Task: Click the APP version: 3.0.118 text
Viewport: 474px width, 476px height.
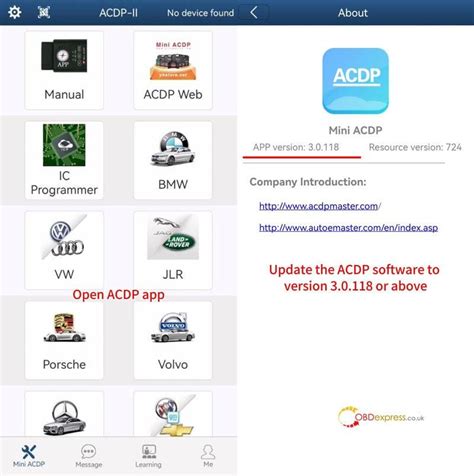Action: pos(296,147)
